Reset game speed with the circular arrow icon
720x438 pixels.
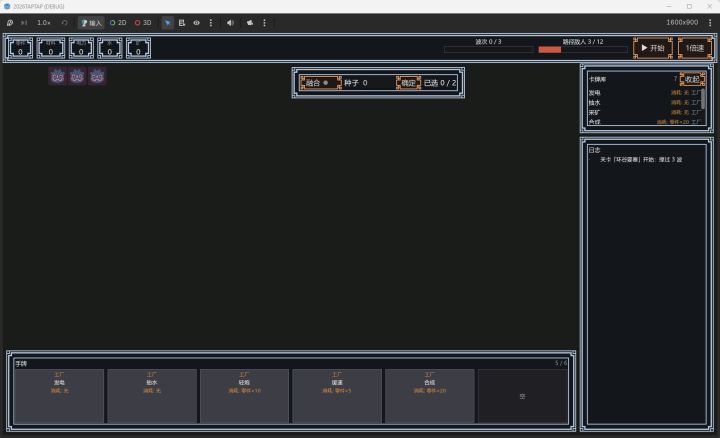[x=64, y=22]
